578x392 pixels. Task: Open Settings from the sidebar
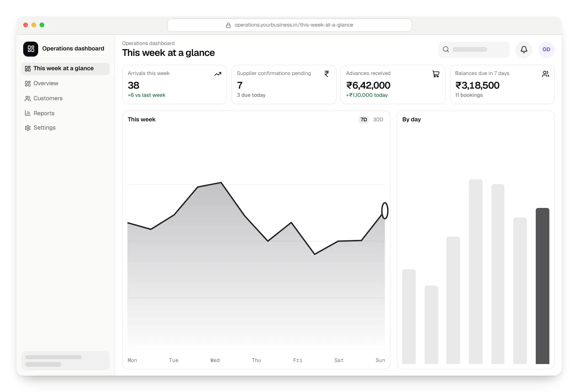pyautogui.click(x=65, y=128)
